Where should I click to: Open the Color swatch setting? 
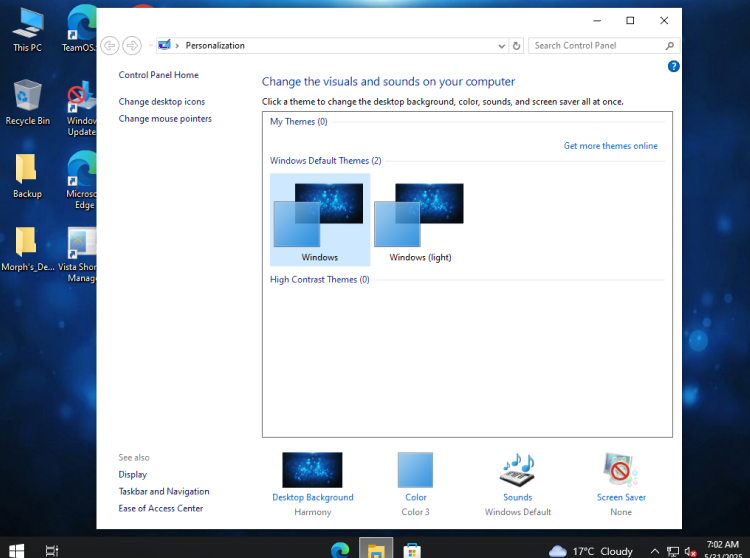(x=415, y=470)
